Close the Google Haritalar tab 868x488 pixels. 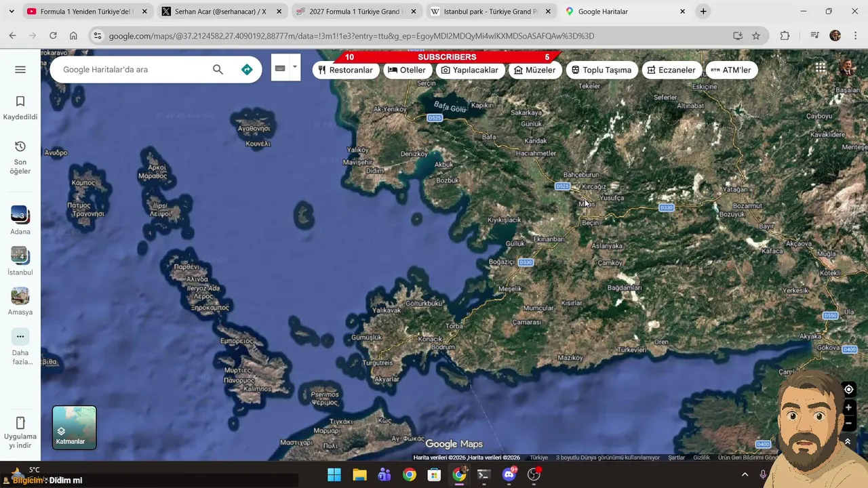683,12
